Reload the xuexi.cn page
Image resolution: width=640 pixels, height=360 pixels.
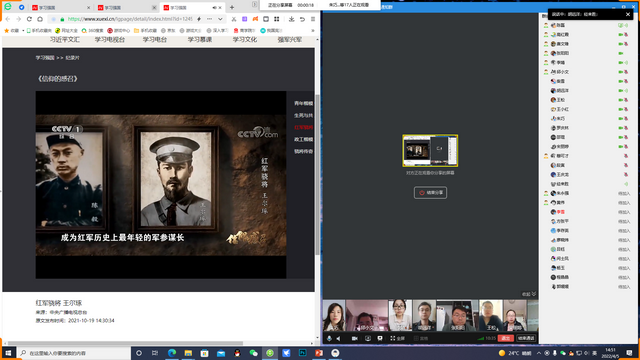pos(29,19)
